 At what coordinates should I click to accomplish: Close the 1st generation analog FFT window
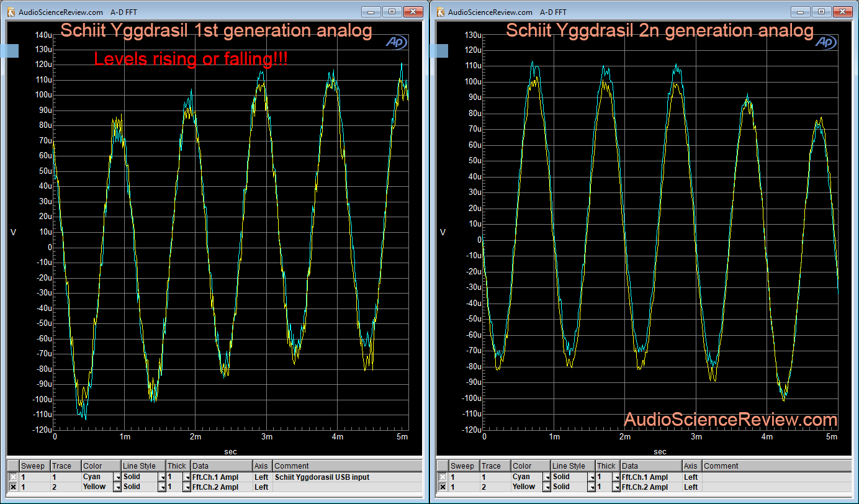pos(413,12)
